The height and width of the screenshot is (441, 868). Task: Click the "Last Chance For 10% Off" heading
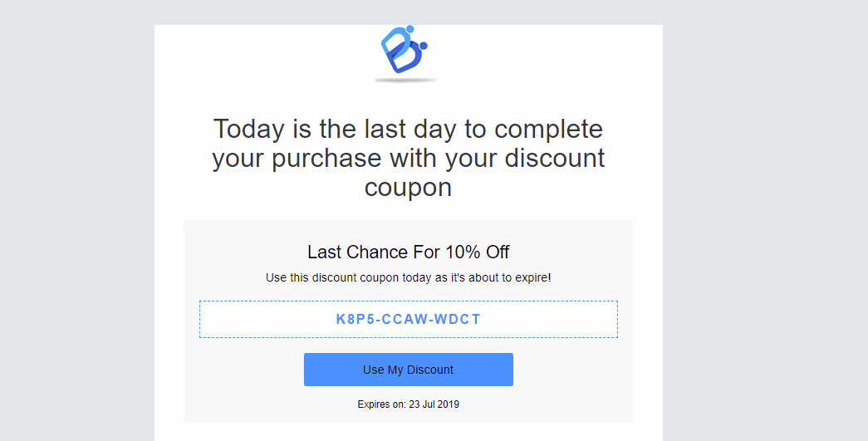click(x=409, y=252)
